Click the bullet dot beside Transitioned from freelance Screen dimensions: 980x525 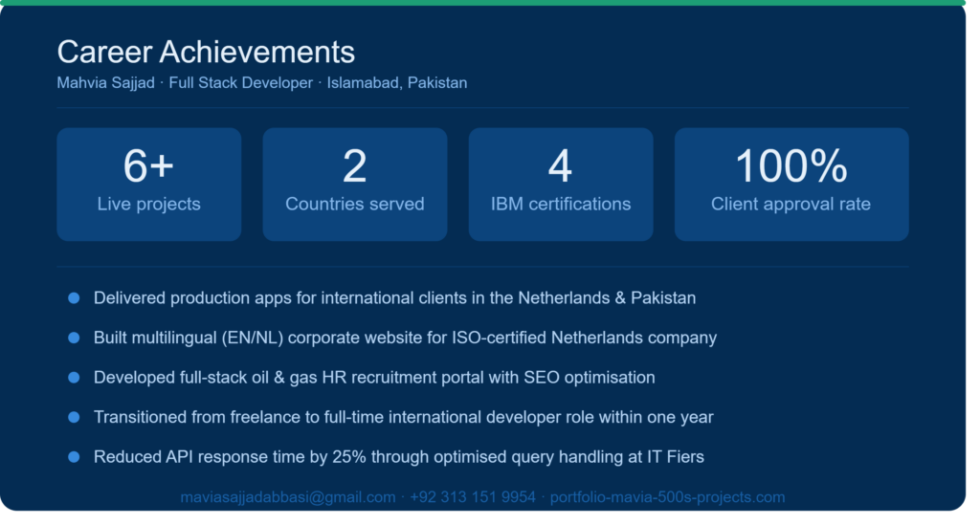click(74, 417)
